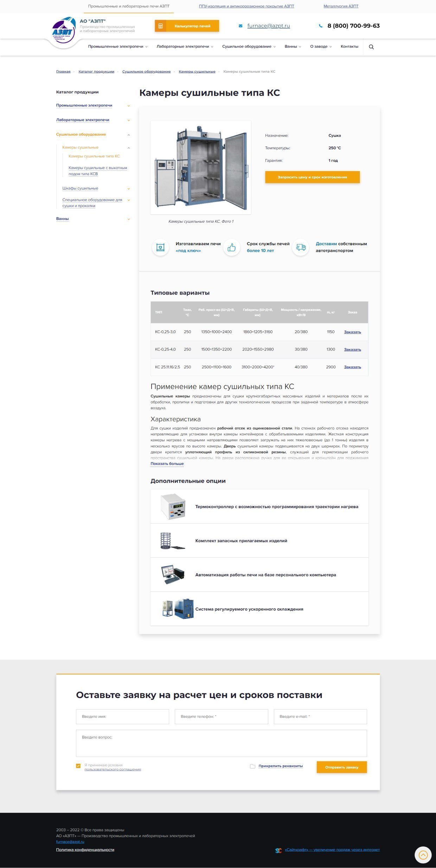
Task: Click the thumbs-up service life icon
Action: tap(232, 248)
